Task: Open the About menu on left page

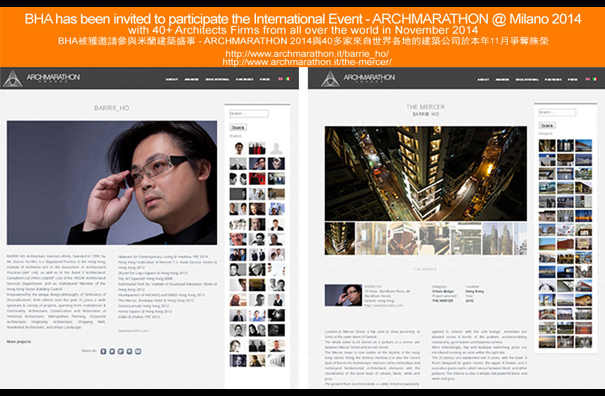Action: [x=172, y=80]
